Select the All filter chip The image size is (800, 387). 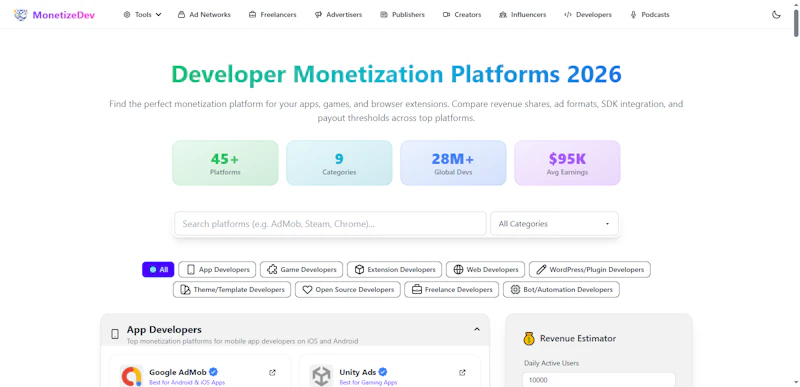[158, 270]
